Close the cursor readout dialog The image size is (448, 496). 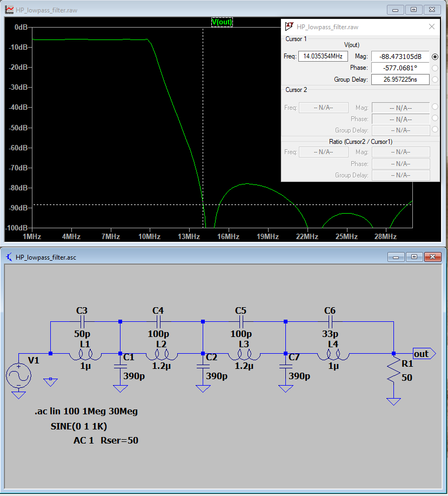(432, 27)
